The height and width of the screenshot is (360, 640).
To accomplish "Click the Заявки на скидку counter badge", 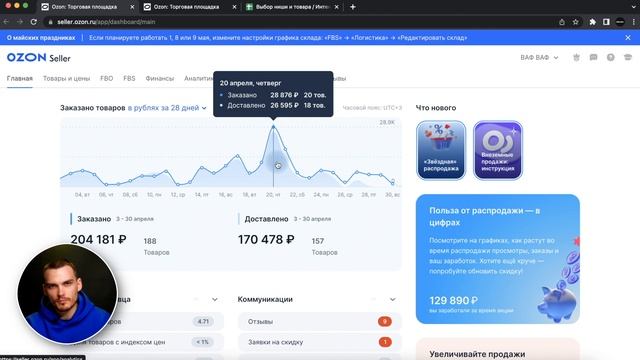I will click(384, 342).
